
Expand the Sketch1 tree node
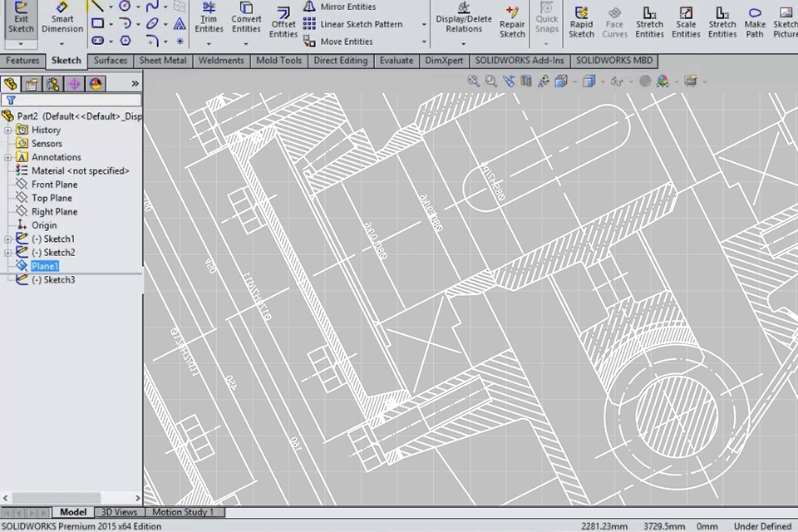[x=7, y=239]
